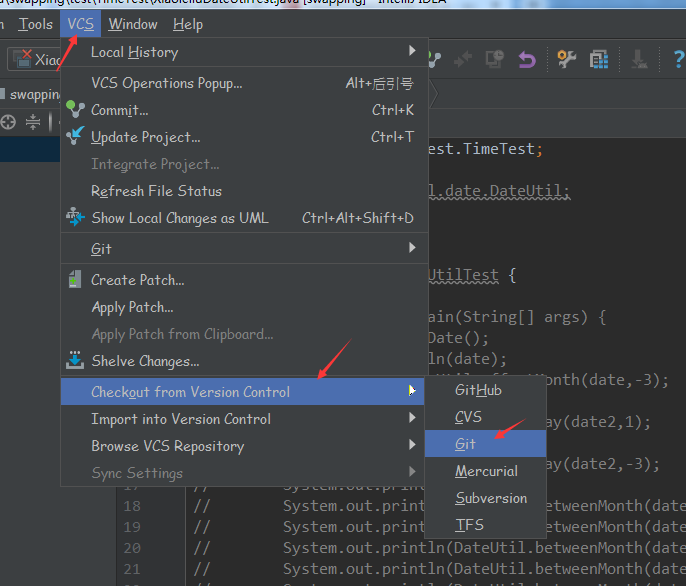Screen dimensions: 686x586
Task: Select Commit... from VCS menu
Action: (x=244, y=110)
